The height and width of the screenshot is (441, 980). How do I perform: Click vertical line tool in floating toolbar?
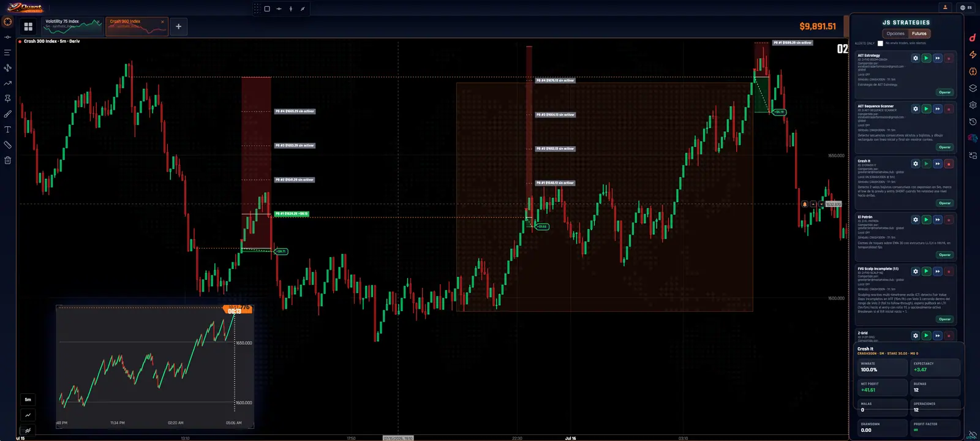tap(291, 9)
